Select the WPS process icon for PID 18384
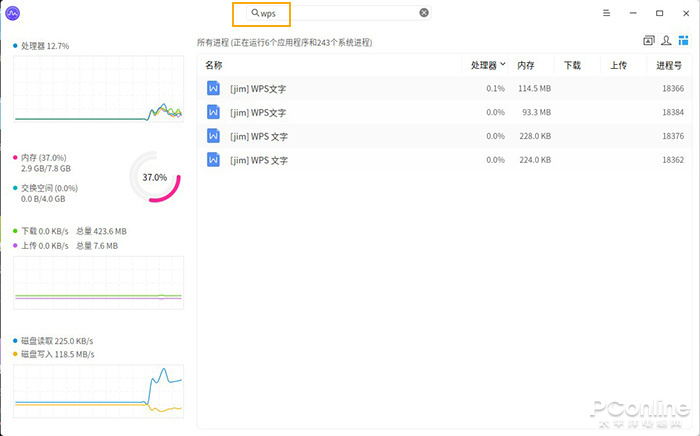This screenshot has width=700, height=436. [213, 112]
